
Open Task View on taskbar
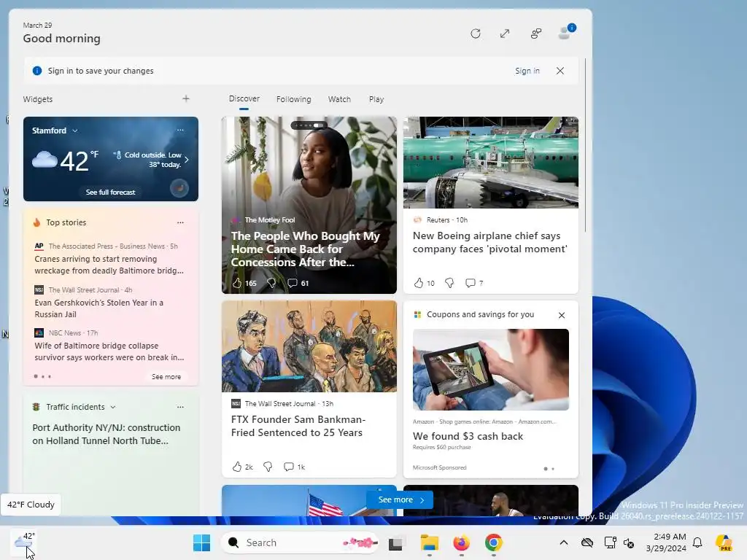coord(396,542)
